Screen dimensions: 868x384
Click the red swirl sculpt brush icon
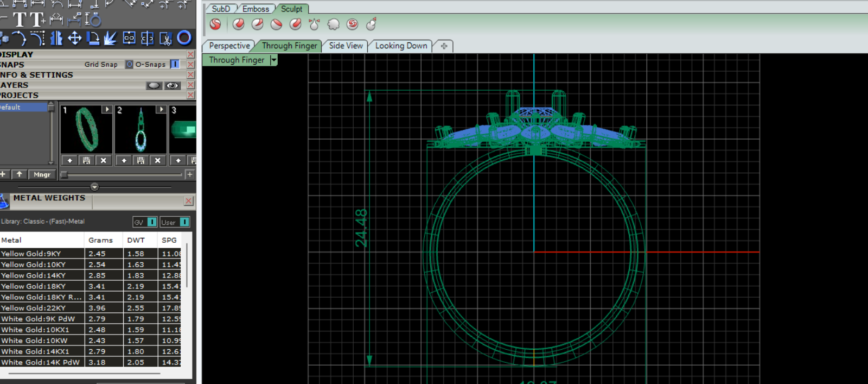pos(352,24)
